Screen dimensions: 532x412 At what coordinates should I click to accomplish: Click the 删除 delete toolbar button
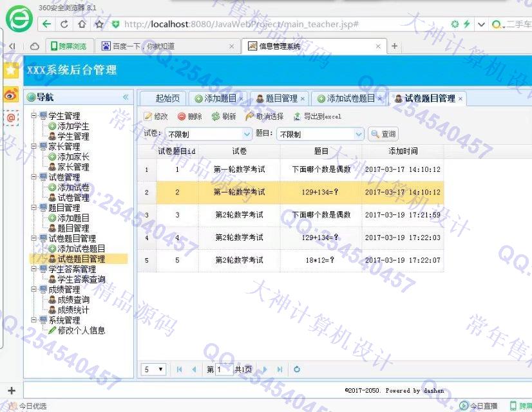coord(190,117)
